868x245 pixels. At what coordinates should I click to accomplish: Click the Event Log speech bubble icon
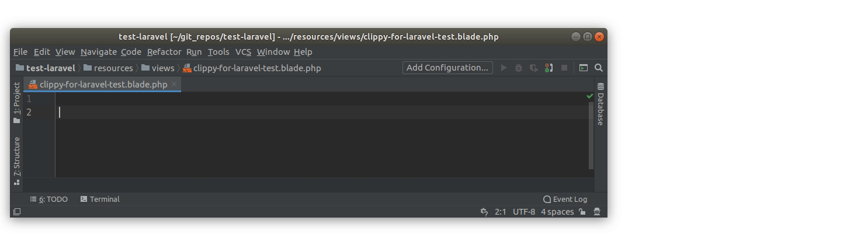[x=547, y=199]
